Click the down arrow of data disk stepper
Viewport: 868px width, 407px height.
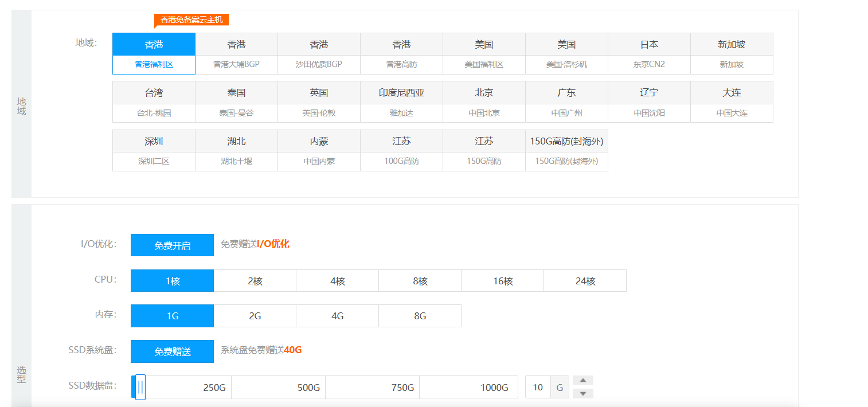[583, 393]
